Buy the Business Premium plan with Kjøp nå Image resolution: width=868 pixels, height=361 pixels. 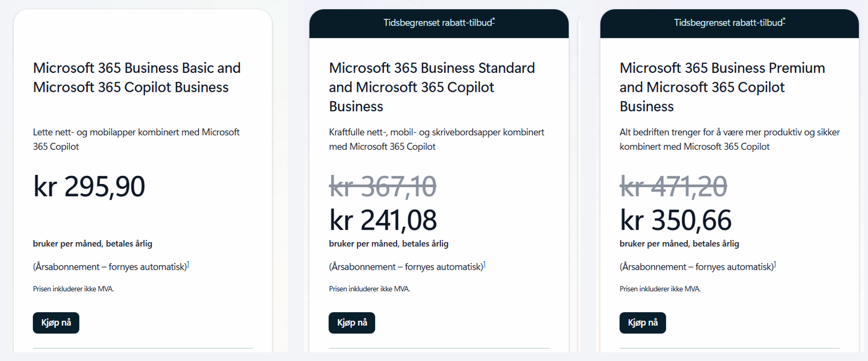[x=643, y=323]
